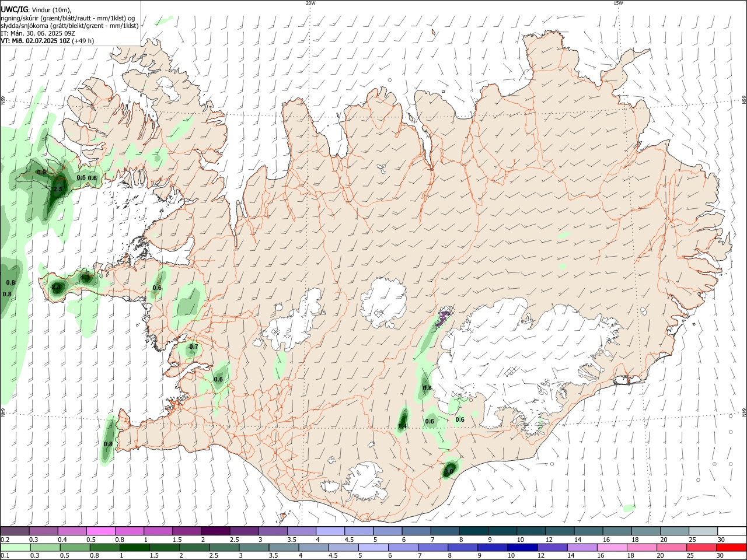Click the 0.8 value west of Vatnajökull
Screen dimensions: 747x560
click(427, 388)
